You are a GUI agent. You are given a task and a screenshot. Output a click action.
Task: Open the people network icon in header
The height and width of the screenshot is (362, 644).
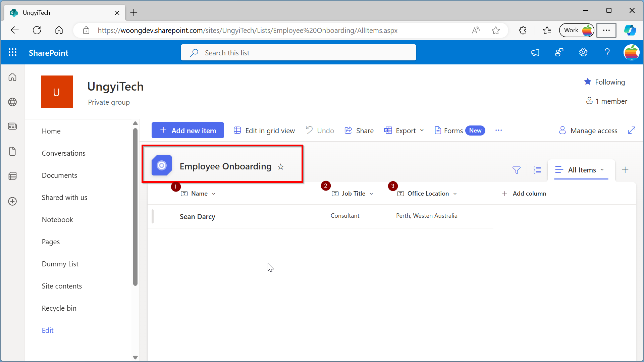[559, 52]
